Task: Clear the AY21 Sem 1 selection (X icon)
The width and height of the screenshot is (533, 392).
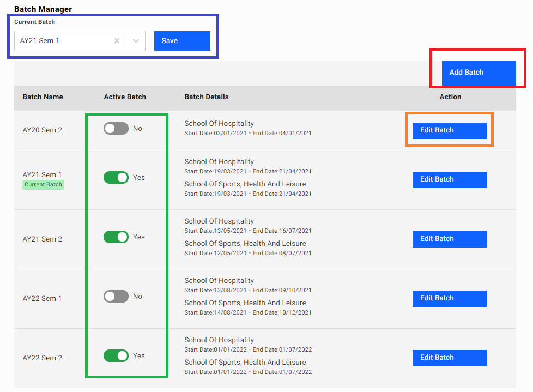Action: pos(117,41)
